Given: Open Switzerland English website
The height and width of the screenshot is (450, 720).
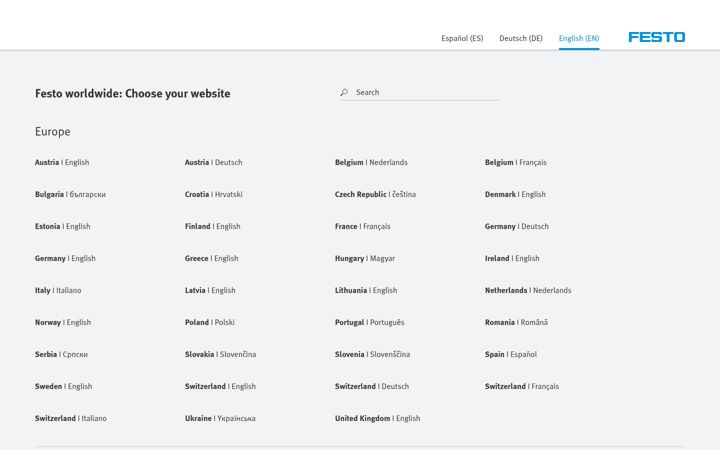Looking at the screenshot, I should coord(220,387).
